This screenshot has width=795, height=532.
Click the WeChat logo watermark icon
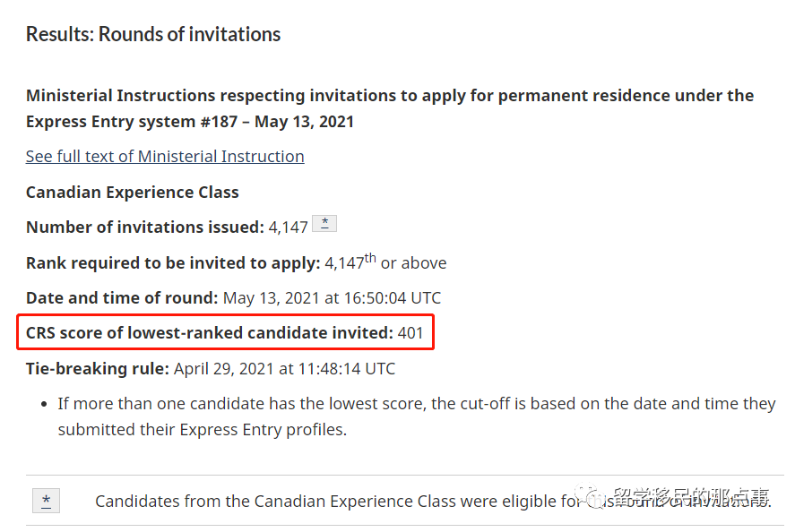pyautogui.click(x=593, y=497)
